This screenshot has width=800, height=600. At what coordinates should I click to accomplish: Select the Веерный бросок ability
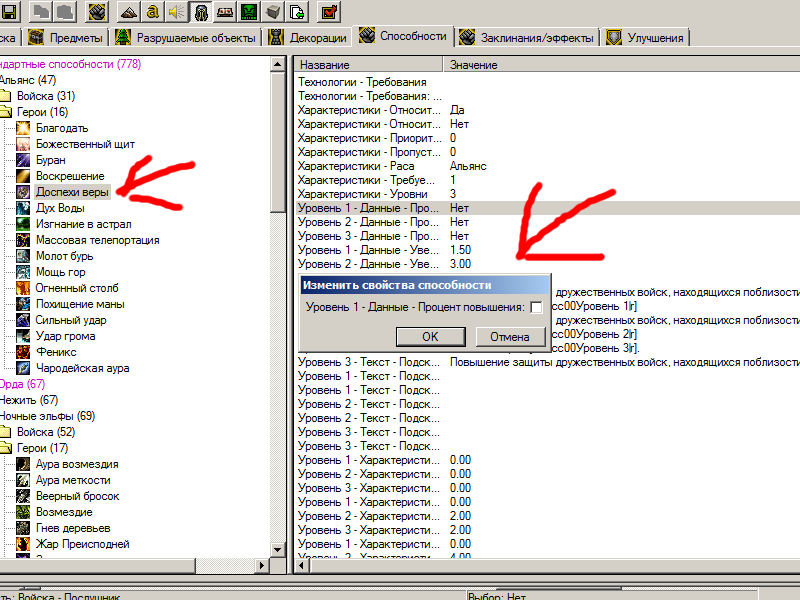point(78,496)
